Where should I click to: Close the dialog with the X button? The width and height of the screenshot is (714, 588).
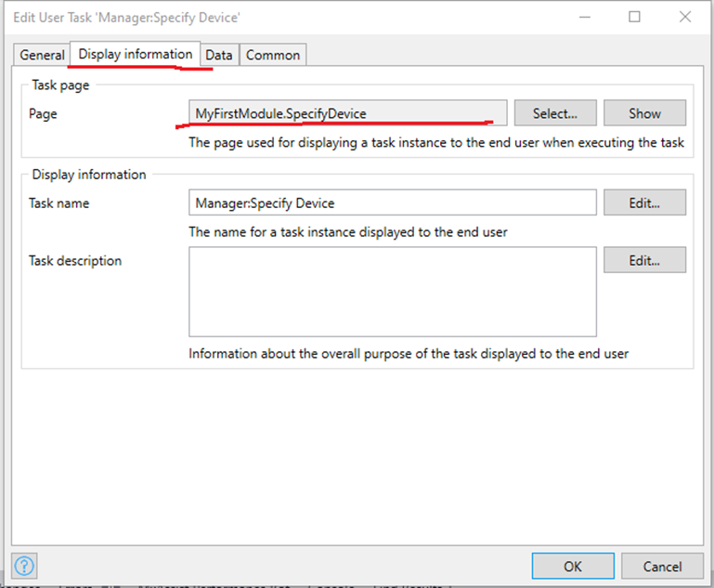[x=685, y=18]
